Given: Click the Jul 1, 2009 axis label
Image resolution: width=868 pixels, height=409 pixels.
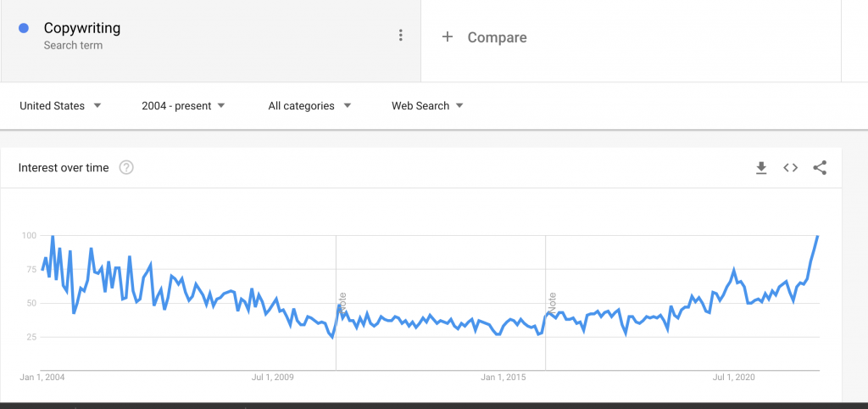Looking at the screenshot, I should pos(272,378).
